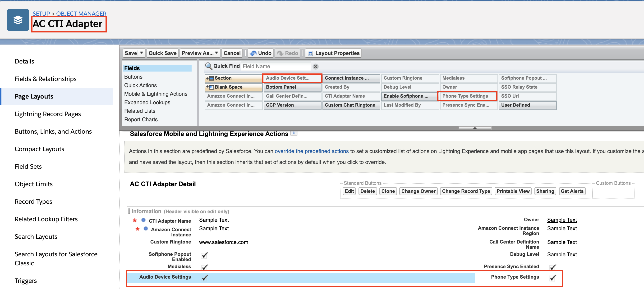
Task: Click the Object Manager stacked-layers icon
Action: tap(18, 20)
